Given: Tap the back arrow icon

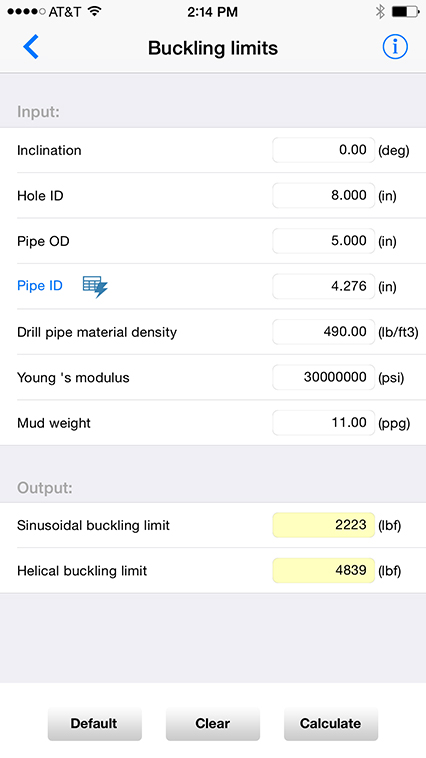Looking at the screenshot, I should [30, 47].
